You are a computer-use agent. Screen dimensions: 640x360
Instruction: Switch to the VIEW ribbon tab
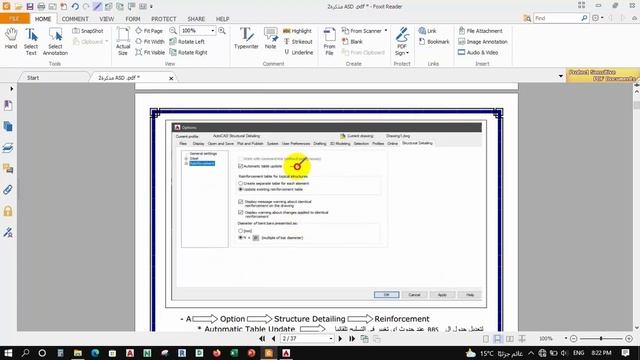107,19
